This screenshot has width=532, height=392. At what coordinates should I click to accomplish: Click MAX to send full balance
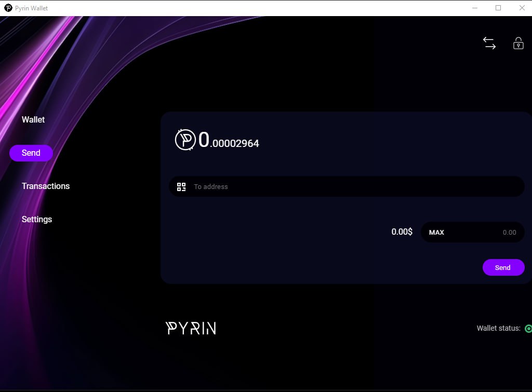[x=436, y=232]
